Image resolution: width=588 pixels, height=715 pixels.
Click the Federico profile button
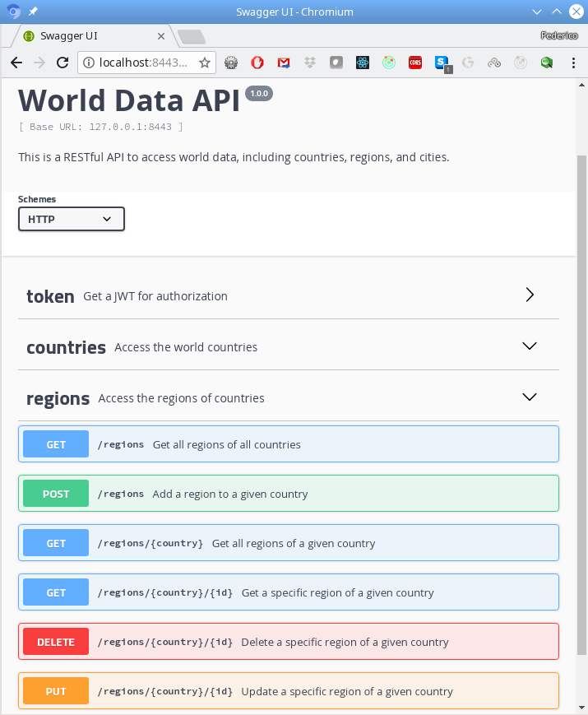[x=559, y=35]
